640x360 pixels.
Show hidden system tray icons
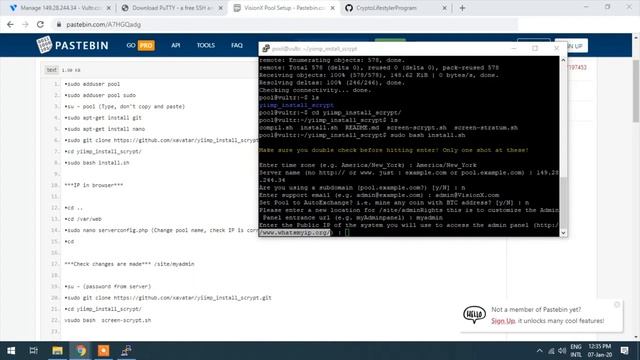tap(540, 351)
